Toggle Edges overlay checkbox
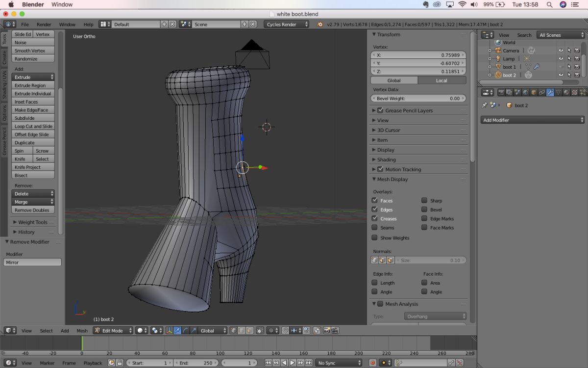 point(374,210)
